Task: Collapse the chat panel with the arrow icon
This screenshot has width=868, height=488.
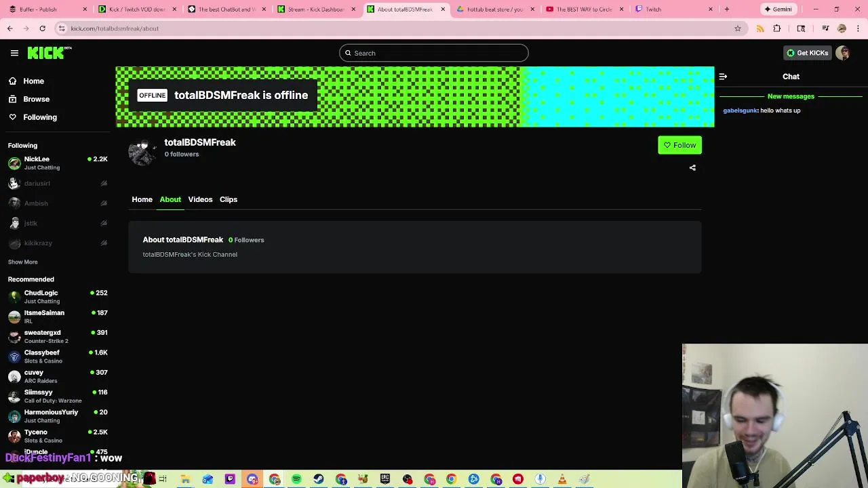Action: point(723,77)
